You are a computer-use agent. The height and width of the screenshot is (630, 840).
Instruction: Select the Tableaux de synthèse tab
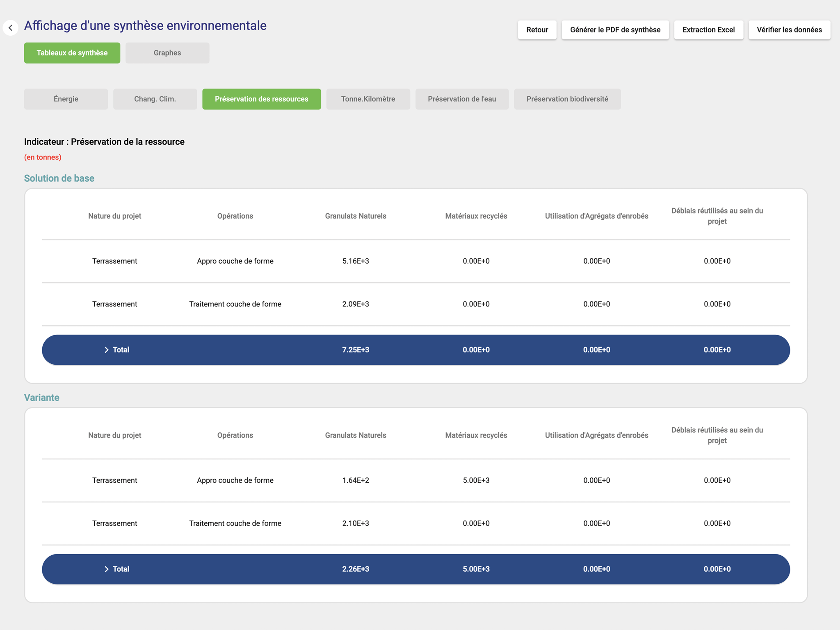pyautogui.click(x=72, y=53)
